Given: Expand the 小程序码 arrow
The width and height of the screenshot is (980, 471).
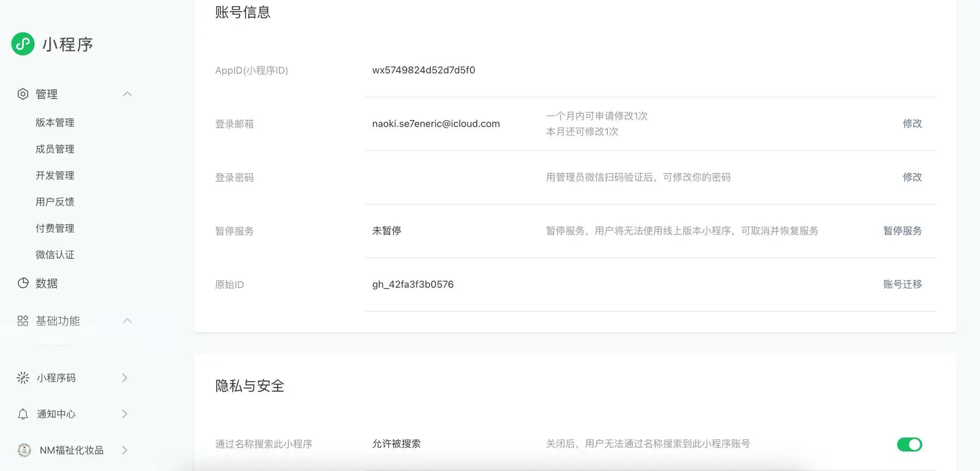Looking at the screenshot, I should (124, 377).
